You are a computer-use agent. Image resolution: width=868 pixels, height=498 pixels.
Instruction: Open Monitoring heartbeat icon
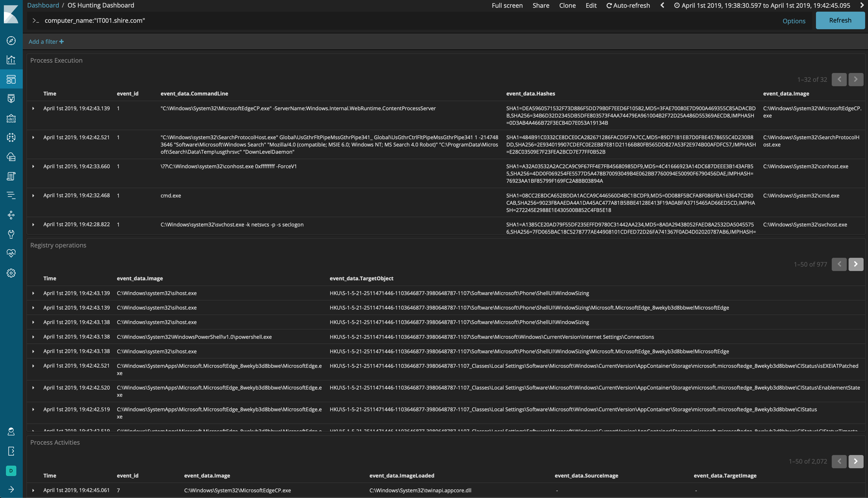coord(11,253)
